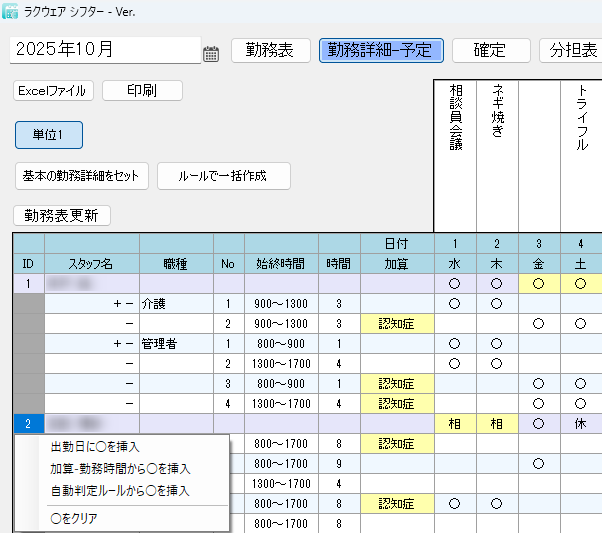Viewport: 602px width, 533px height.
Task: Click the minus sign in the 管理者 row
Action: (x=131, y=343)
